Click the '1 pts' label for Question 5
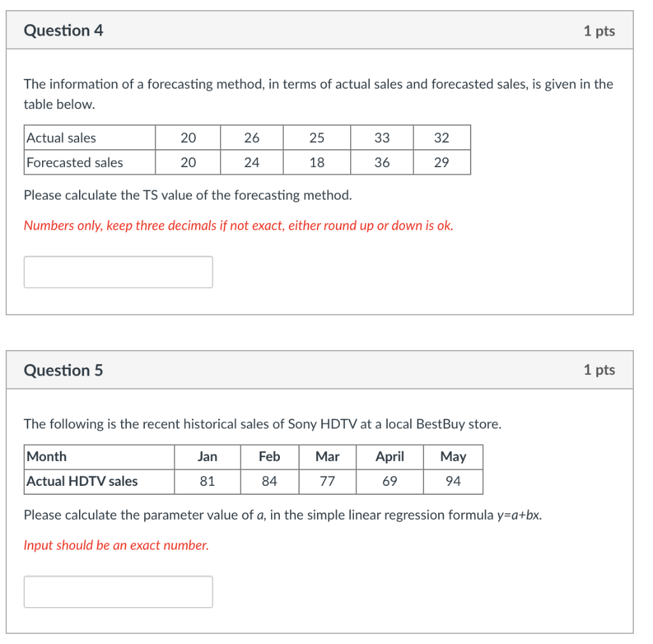 (x=599, y=370)
